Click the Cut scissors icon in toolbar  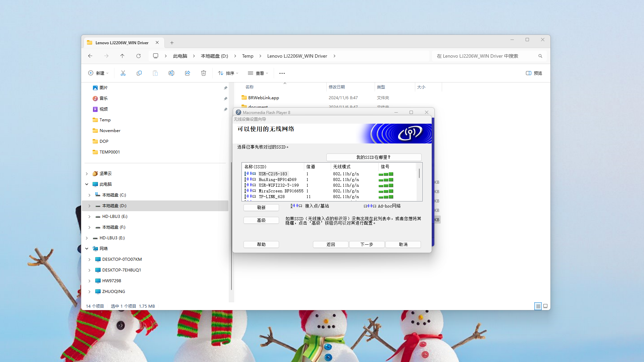click(123, 73)
